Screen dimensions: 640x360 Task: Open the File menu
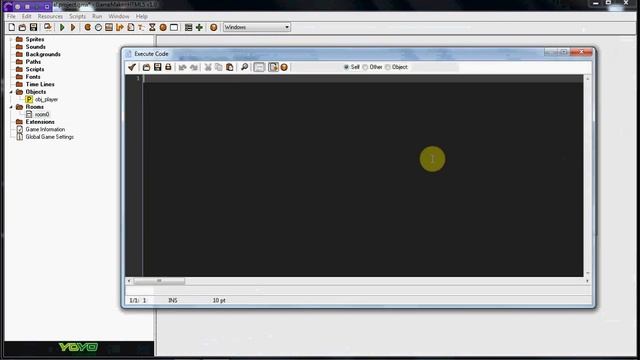[11, 16]
